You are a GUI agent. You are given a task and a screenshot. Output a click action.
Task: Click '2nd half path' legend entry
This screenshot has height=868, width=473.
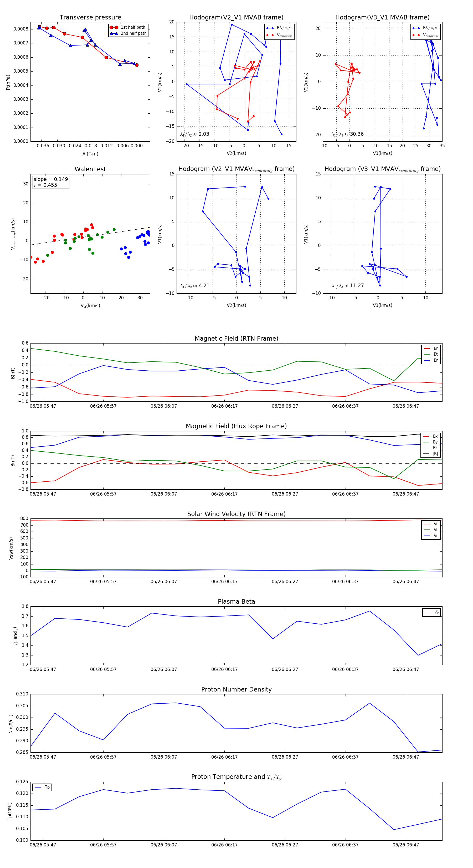(x=128, y=33)
